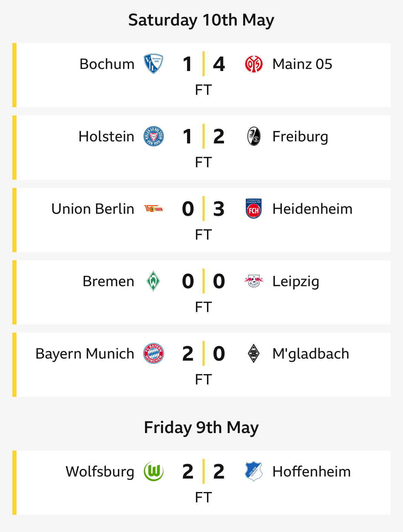
Task: Open the Heidenheim team name link
Action: pos(312,209)
